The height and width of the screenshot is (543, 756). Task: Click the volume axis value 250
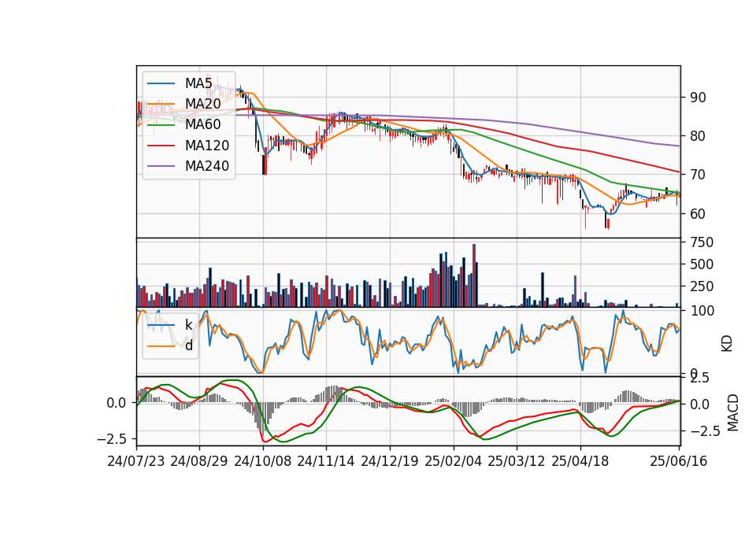(702, 286)
